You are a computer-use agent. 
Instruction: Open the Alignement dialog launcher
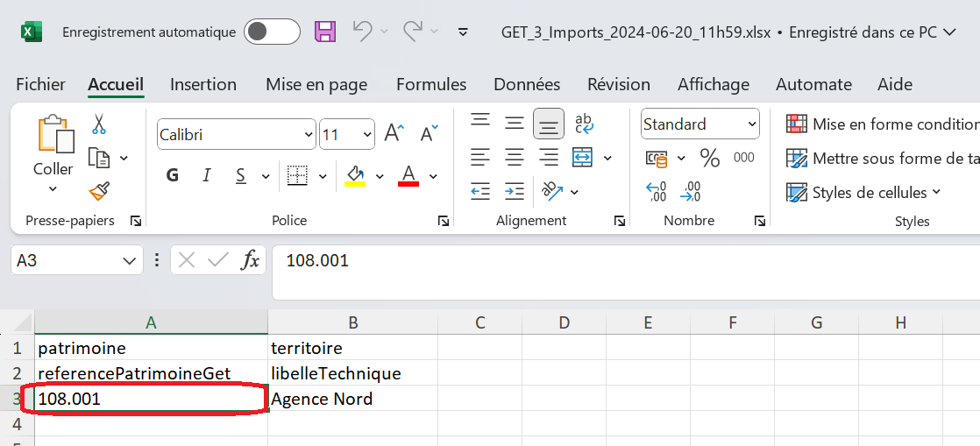click(x=620, y=221)
